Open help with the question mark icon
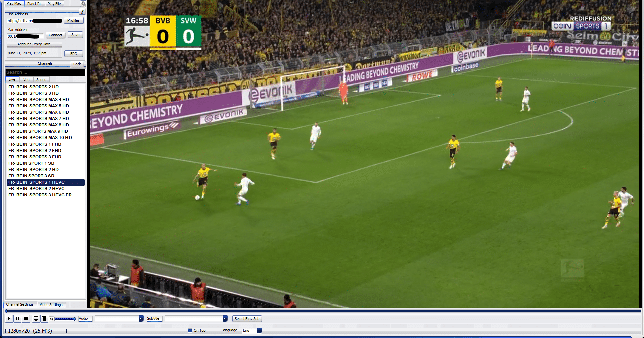Image resolution: width=644 pixels, height=338 pixels. (x=82, y=12)
